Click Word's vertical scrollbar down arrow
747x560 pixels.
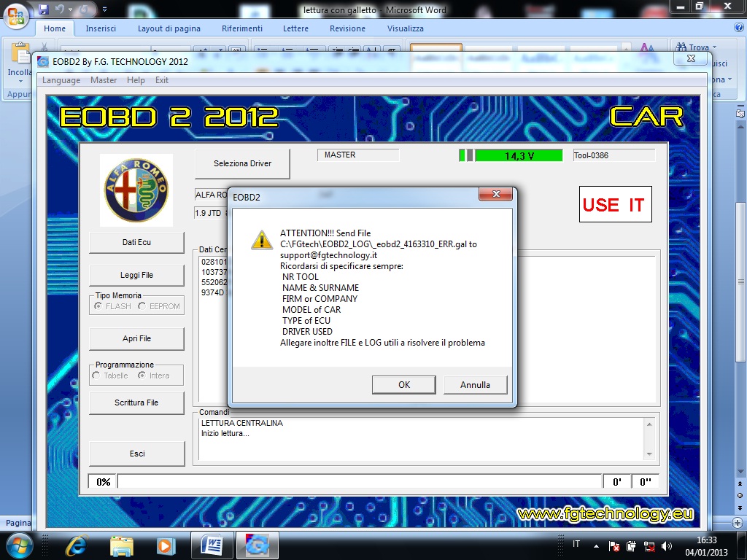click(740, 472)
